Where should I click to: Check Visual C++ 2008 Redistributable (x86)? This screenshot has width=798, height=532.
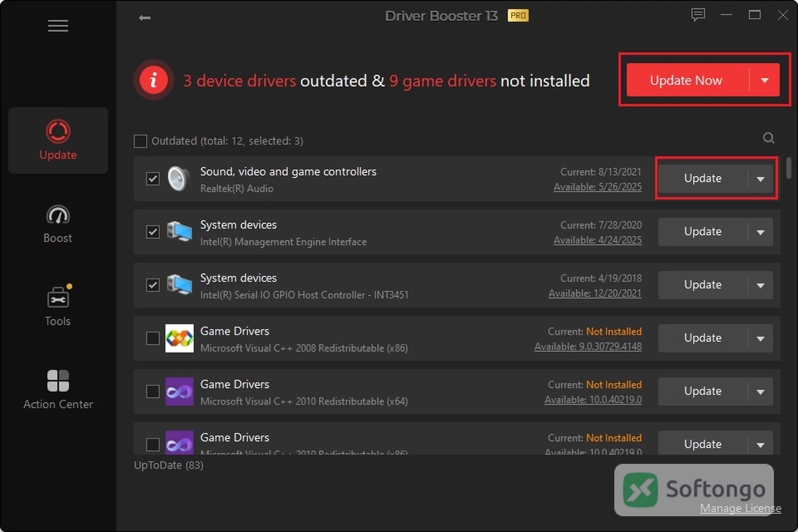click(153, 338)
